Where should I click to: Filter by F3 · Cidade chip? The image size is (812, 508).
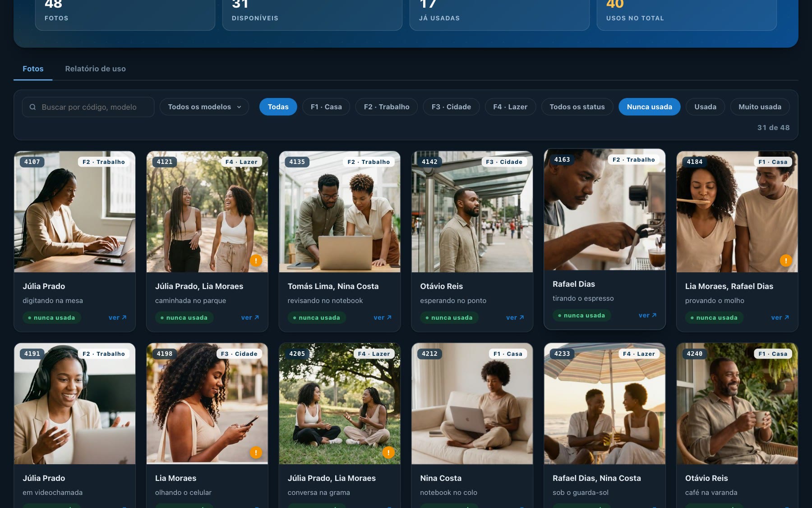click(x=451, y=107)
